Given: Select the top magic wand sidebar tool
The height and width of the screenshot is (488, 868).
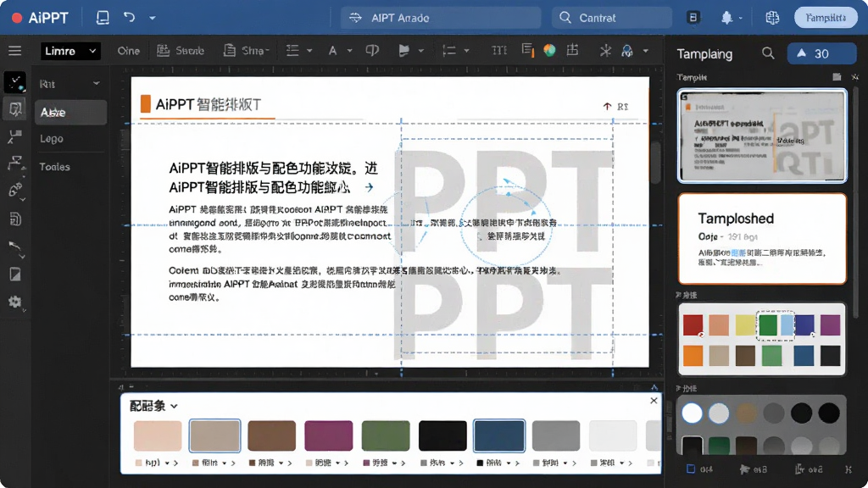Looking at the screenshot, I should pos(15,82).
